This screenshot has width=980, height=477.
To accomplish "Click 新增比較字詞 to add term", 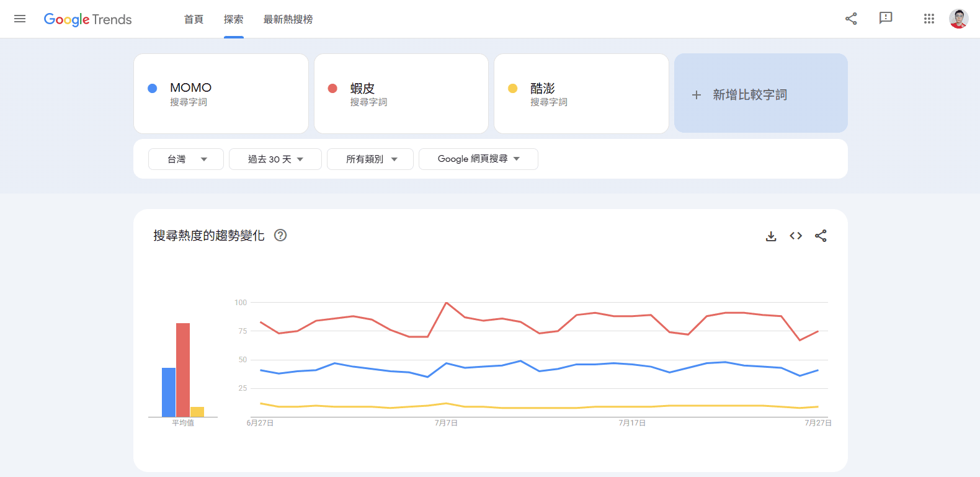I will pos(761,93).
